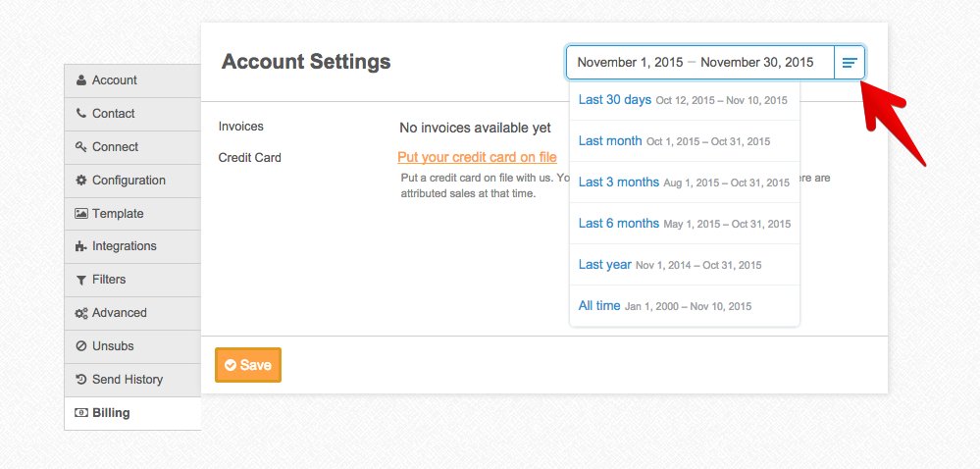Select the Last 6 months option
Image resolution: width=980 pixels, height=469 pixels.
[619, 224]
